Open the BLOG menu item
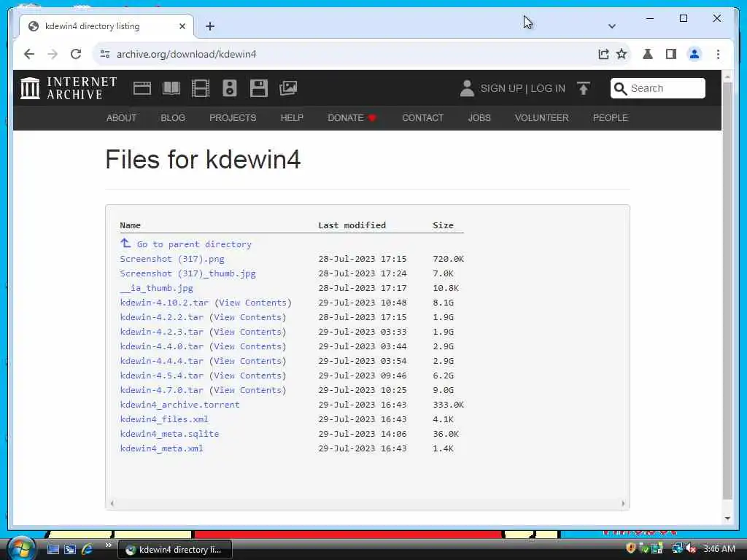Viewport: 747px width, 560px height. pyautogui.click(x=173, y=117)
